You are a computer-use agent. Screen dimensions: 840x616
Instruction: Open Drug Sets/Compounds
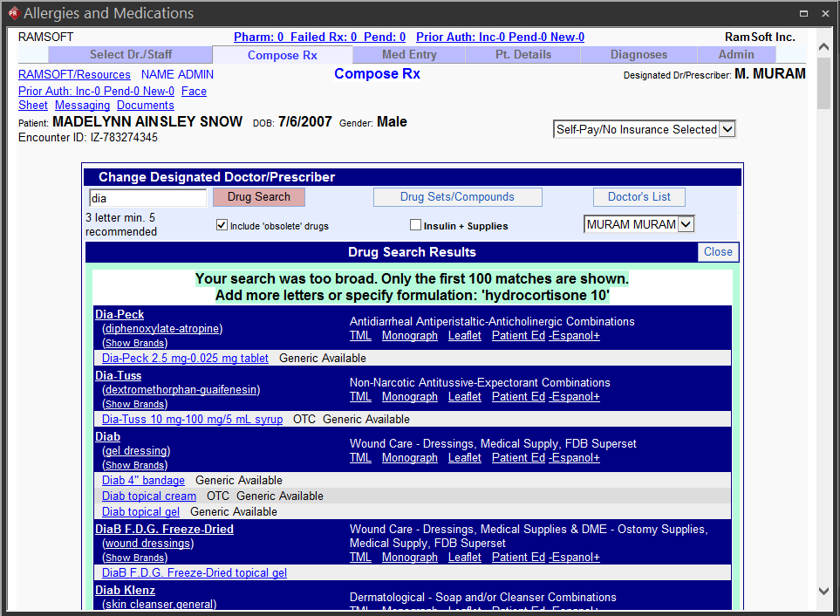[x=457, y=197]
